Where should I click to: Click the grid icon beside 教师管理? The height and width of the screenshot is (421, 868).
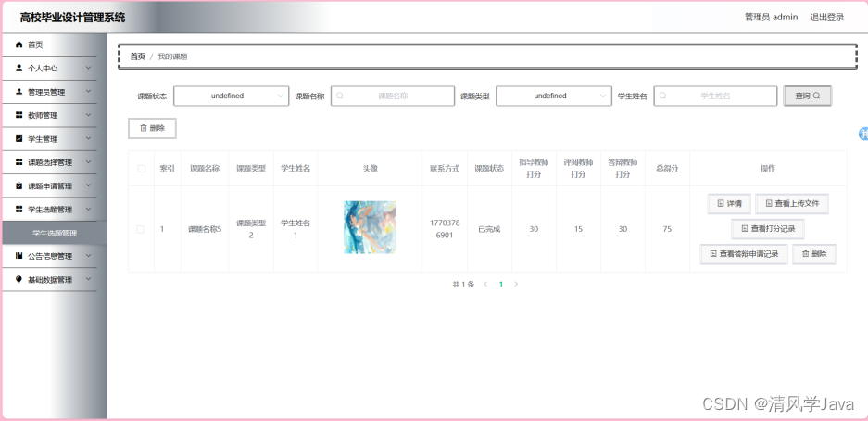pos(19,115)
